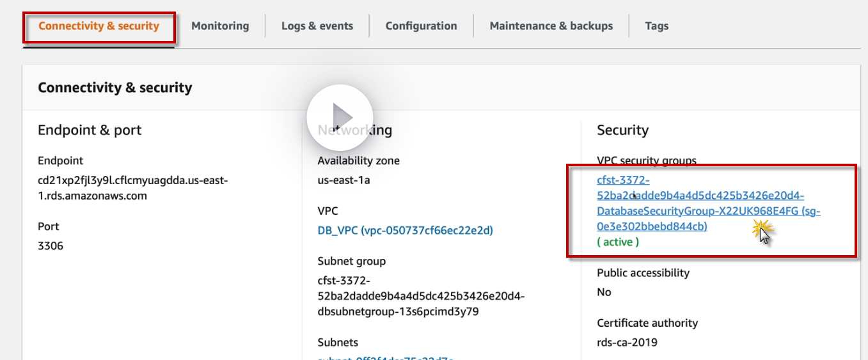Screen dimensions: 868x360
Task: Click the us-east-1a availability zone value
Action: 343,180
